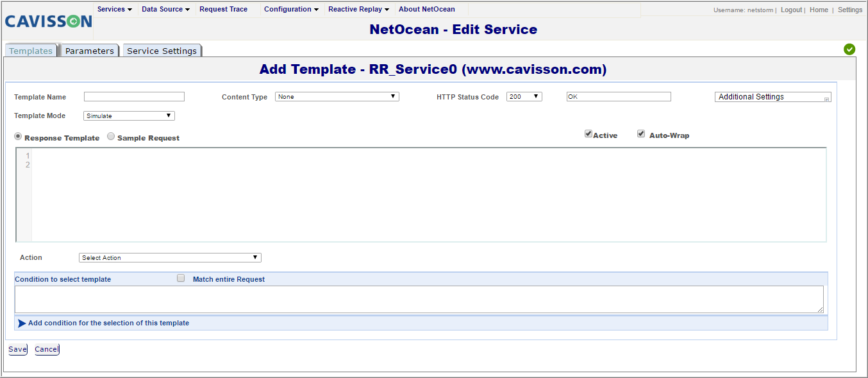Switch to the Templates tab

(31, 51)
